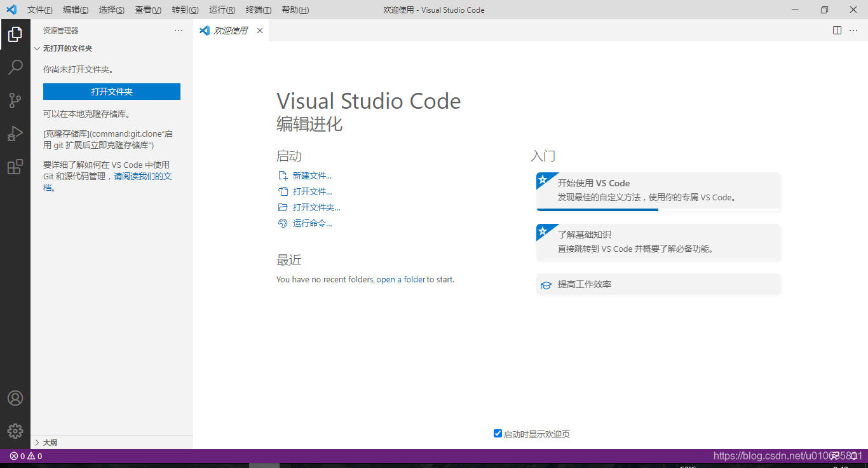The image size is (868, 468).
Task: Click progress bar under 开始使用 VS Code
Action: pos(658,209)
